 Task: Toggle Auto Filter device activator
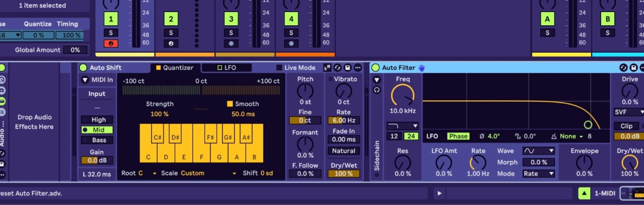click(375, 68)
